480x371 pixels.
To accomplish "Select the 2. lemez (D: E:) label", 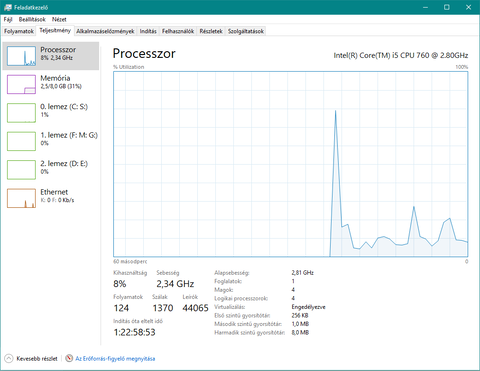I will point(64,164).
